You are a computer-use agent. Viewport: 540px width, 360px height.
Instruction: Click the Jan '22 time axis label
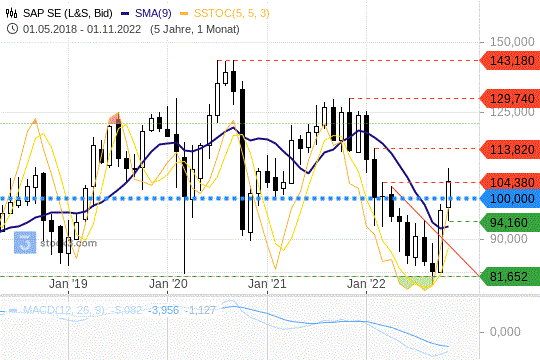pyautogui.click(x=366, y=284)
